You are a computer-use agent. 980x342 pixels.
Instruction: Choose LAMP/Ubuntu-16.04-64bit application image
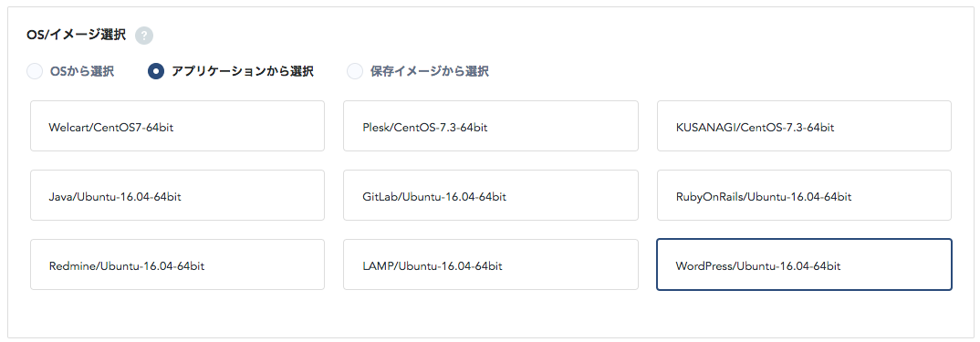(x=491, y=264)
